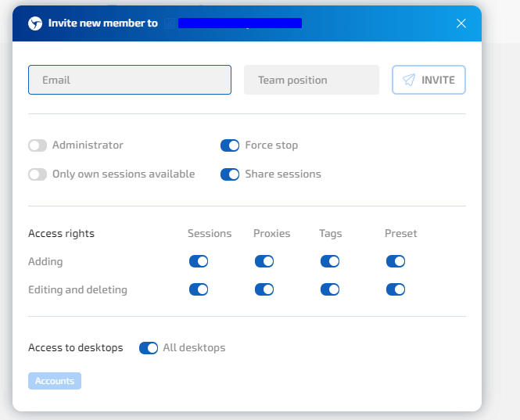Disable Editing and deleting for Preset
The image size is (520, 420).
click(x=396, y=289)
